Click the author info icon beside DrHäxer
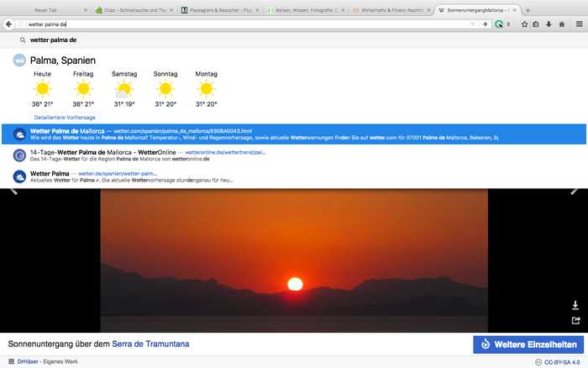The height and width of the screenshot is (368, 588). [x=11, y=361]
